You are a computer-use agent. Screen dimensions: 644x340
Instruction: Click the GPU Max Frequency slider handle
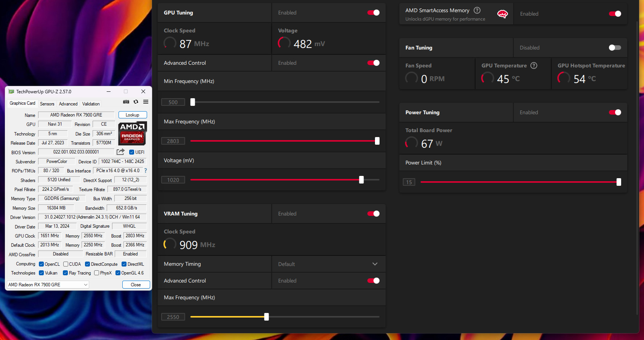pos(377,141)
